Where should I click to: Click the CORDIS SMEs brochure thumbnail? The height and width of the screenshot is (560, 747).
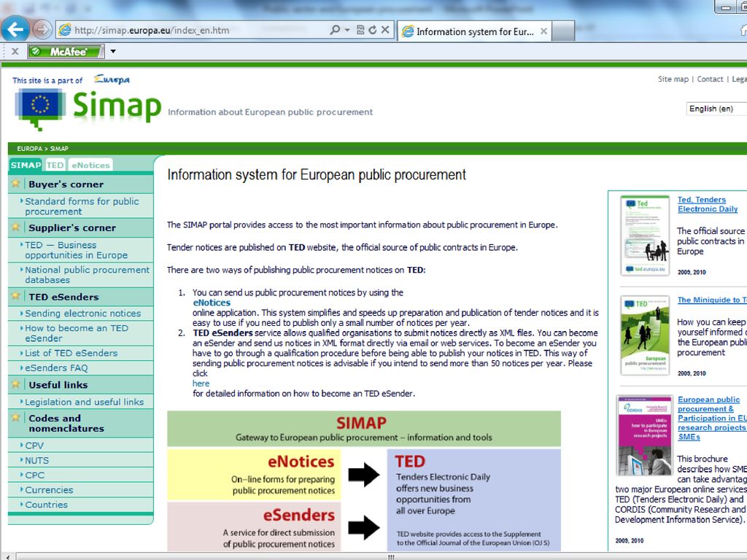pyautogui.click(x=644, y=435)
